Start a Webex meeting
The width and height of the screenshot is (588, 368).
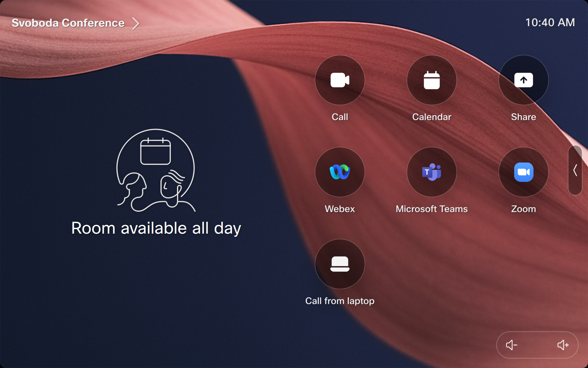(x=340, y=172)
